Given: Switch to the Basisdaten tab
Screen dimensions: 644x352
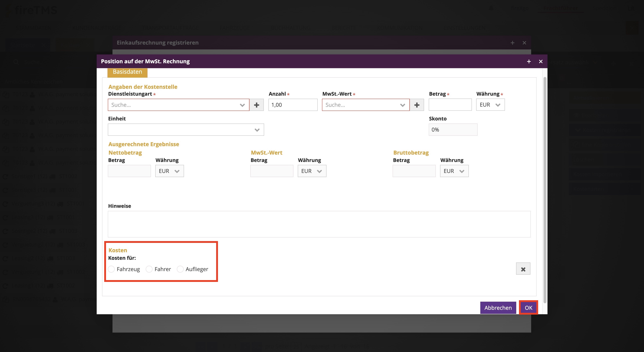Looking at the screenshot, I should click(x=127, y=72).
